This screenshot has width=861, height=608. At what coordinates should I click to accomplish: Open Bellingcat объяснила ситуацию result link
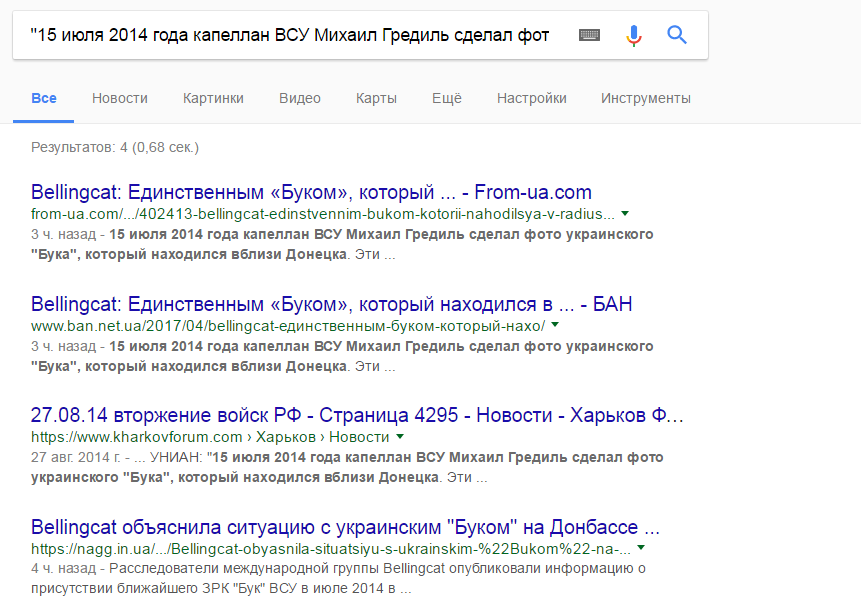tap(345, 527)
